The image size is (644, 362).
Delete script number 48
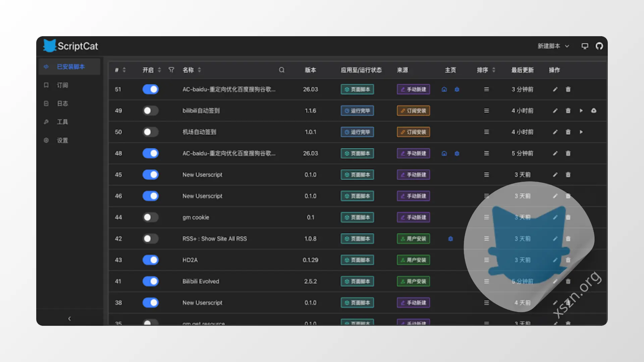(x=568, y=154)
